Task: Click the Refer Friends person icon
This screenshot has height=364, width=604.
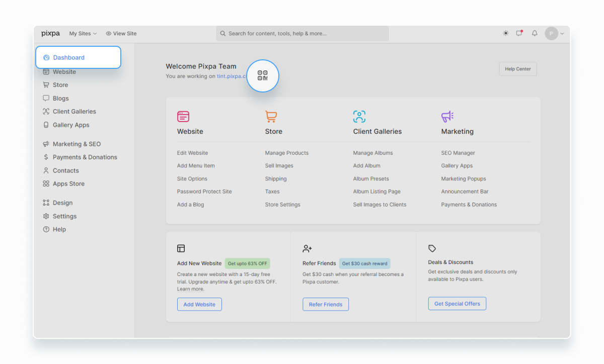Action: [x=308, y=248]
